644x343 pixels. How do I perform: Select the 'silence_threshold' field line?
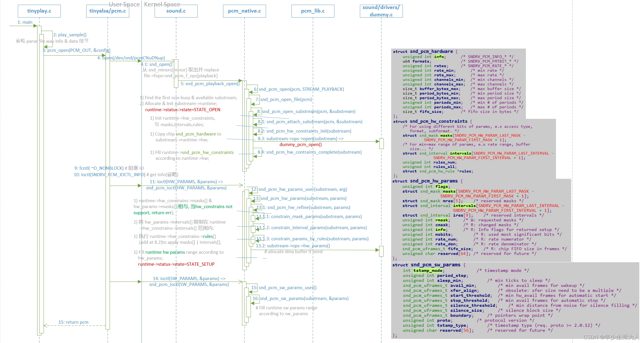(520, 306)
